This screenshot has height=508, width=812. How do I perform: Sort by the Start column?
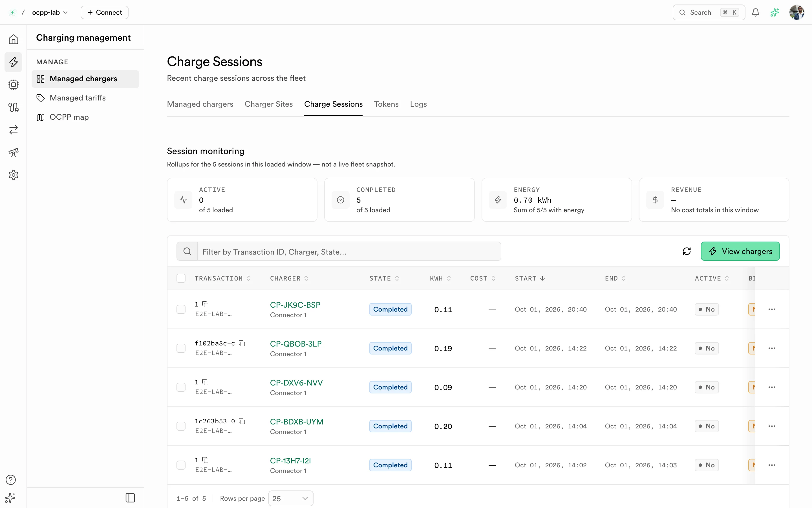(530, 278)
